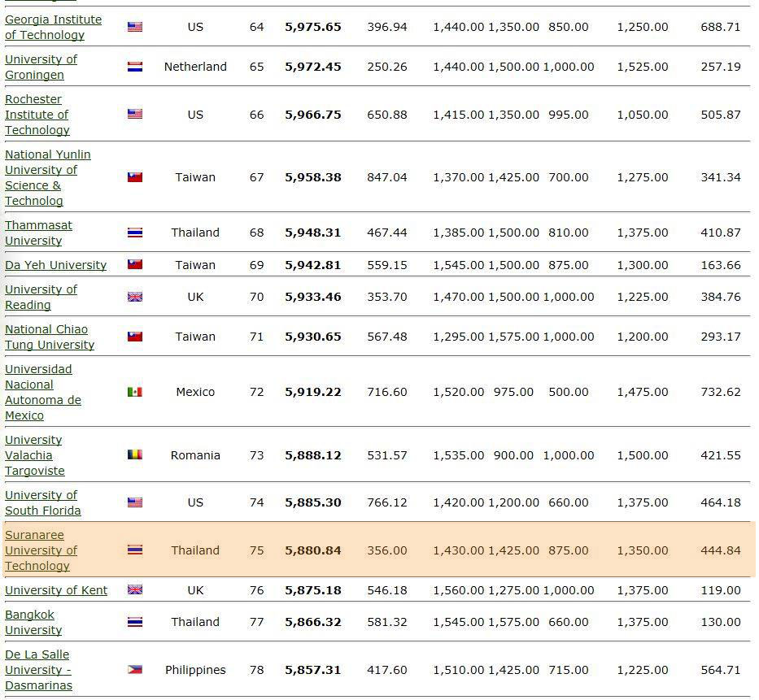The height and width of the screenshot is (700, 759).
Task: Click value 163.66 in Da Yeh row
Action: (721, 265)
